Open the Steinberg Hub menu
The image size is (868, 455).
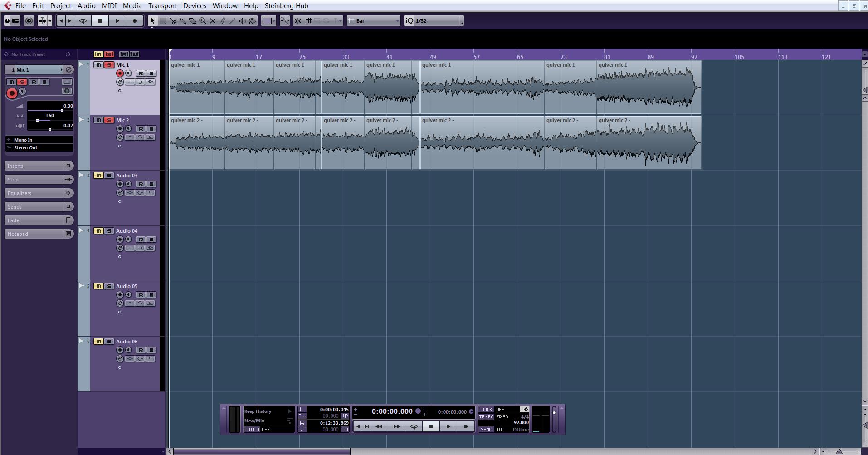287,6
